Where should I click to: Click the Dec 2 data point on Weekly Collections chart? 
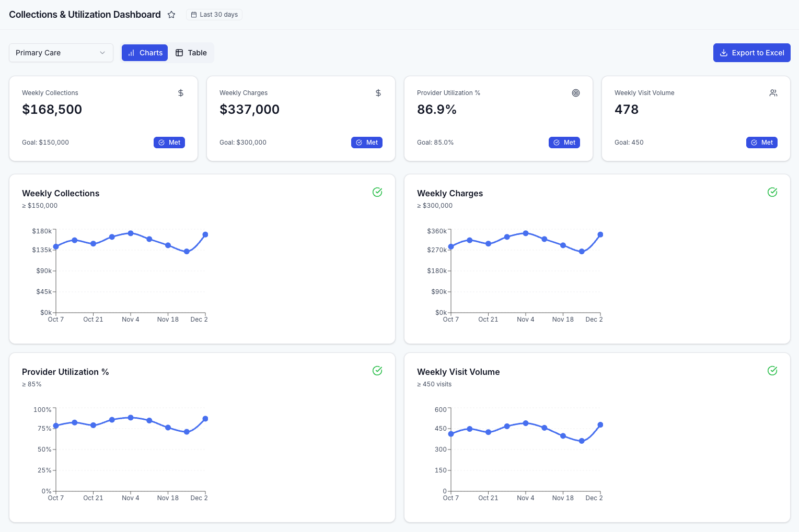tap(205, 234)
